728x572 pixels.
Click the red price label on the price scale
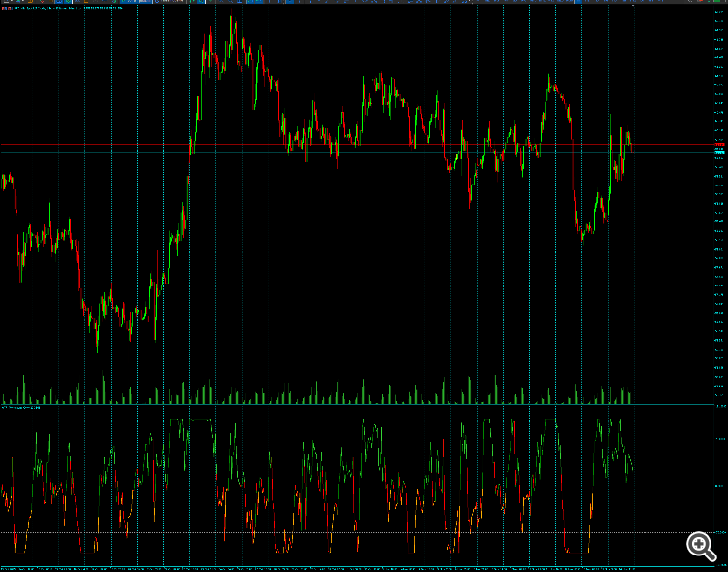click(x=720, y=145)
